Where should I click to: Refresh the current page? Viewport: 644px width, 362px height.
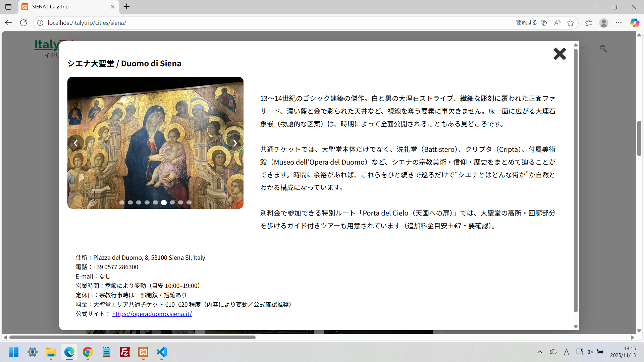[23, 23]
